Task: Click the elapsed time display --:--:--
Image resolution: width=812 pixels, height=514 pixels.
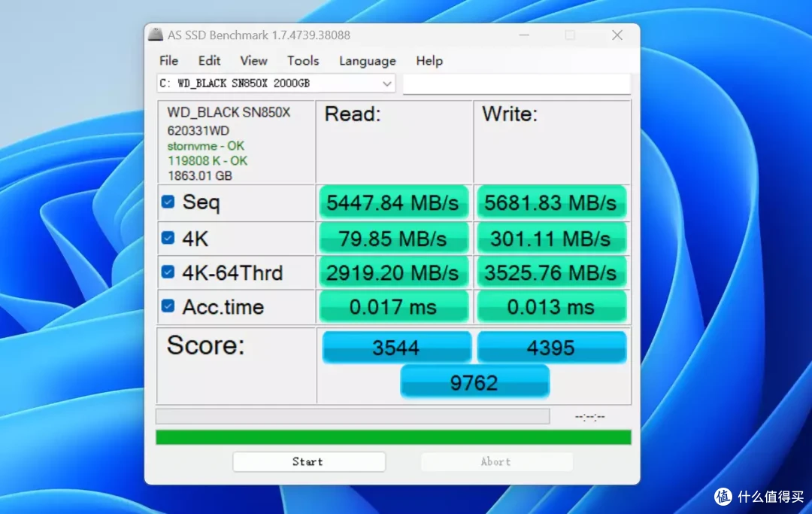Action: [x=590, y=417]
